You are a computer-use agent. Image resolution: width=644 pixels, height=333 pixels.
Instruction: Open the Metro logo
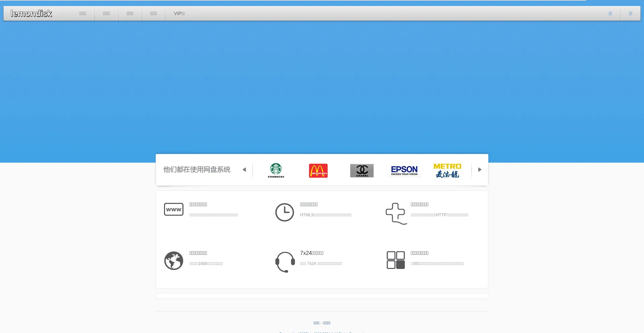[x=447, y=170]
